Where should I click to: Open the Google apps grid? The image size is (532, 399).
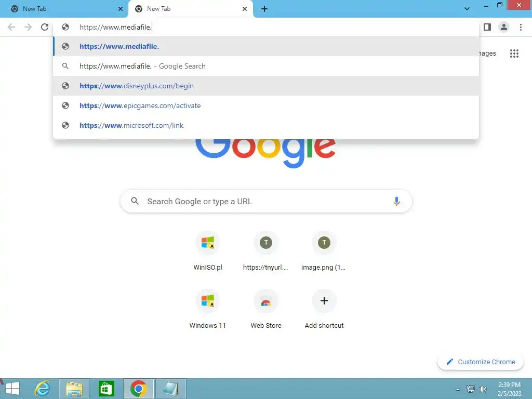pos(514,54)
